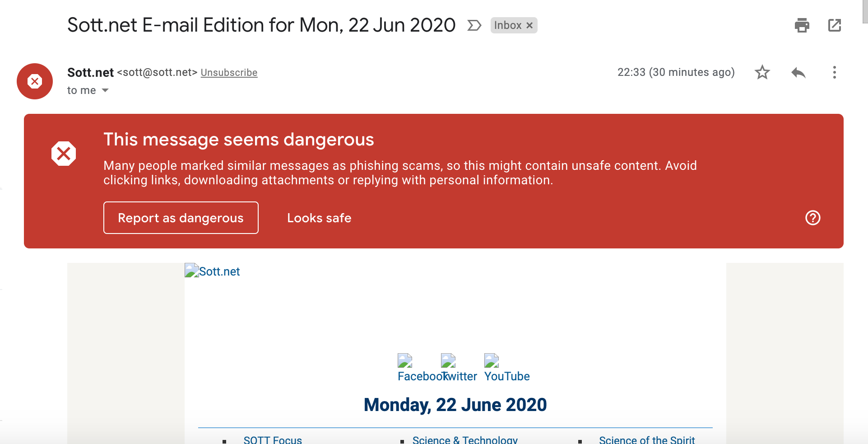Image resolution: width=868 pixels, height=444 pixels.
Task: Open the Twitter icon link
Action: point(448,361)
